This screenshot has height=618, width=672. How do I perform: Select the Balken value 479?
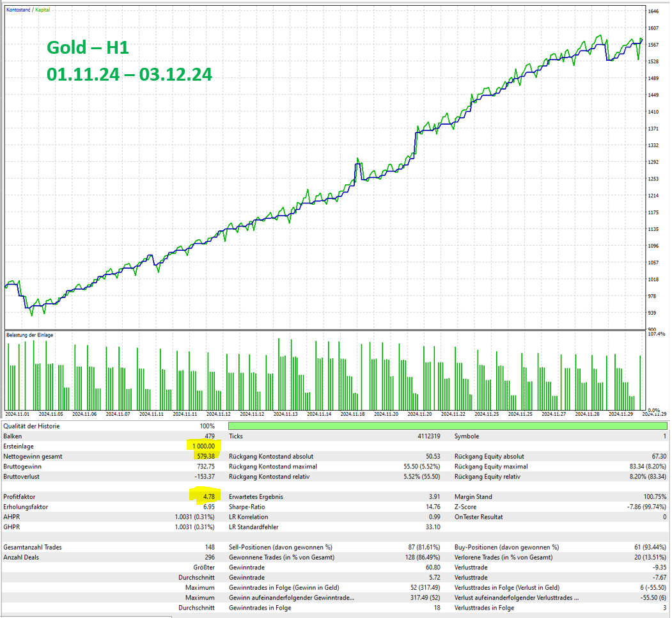click(210, 436)
